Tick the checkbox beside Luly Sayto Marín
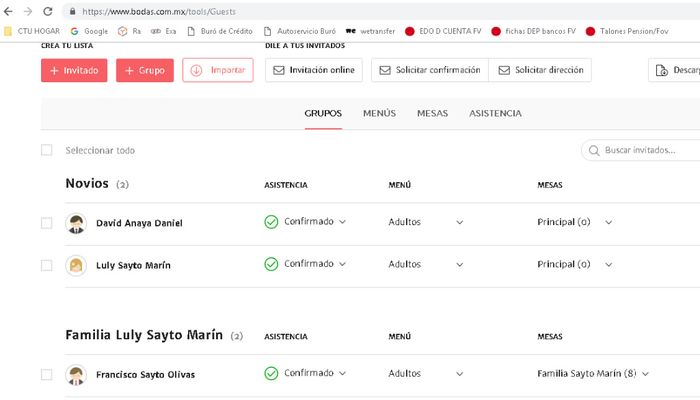 46,265
